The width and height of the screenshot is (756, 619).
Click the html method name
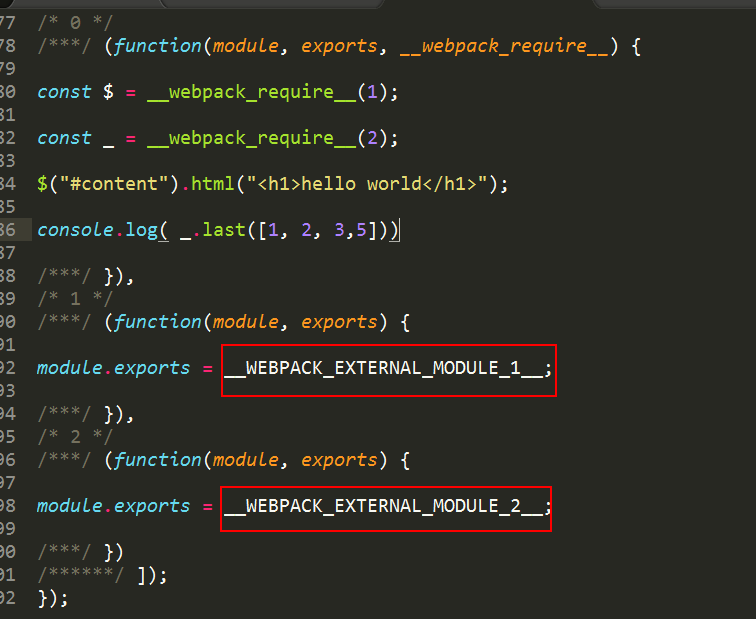213,184
